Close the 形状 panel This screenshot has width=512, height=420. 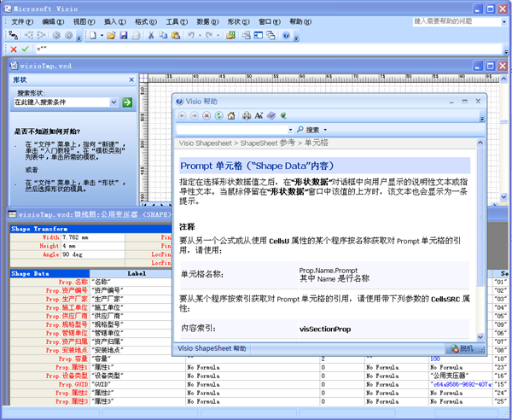point(131,79)
